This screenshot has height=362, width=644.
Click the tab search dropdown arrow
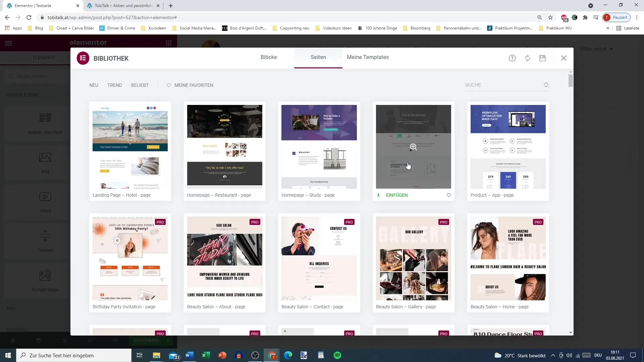[591, 6]
